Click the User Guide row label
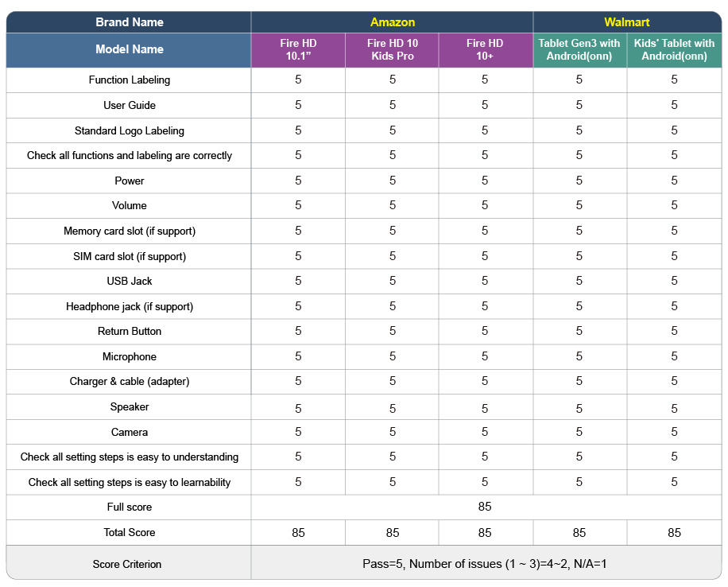 pos(129,106)
